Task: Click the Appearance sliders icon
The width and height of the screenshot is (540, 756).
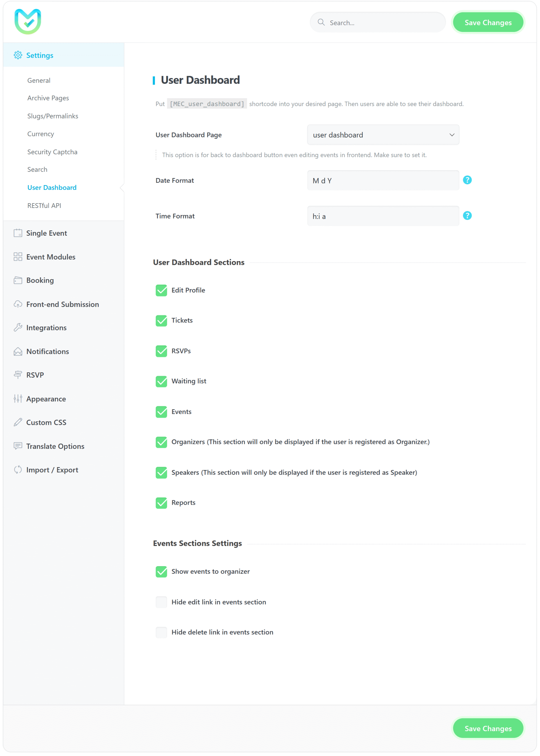Action: [18, 398]
